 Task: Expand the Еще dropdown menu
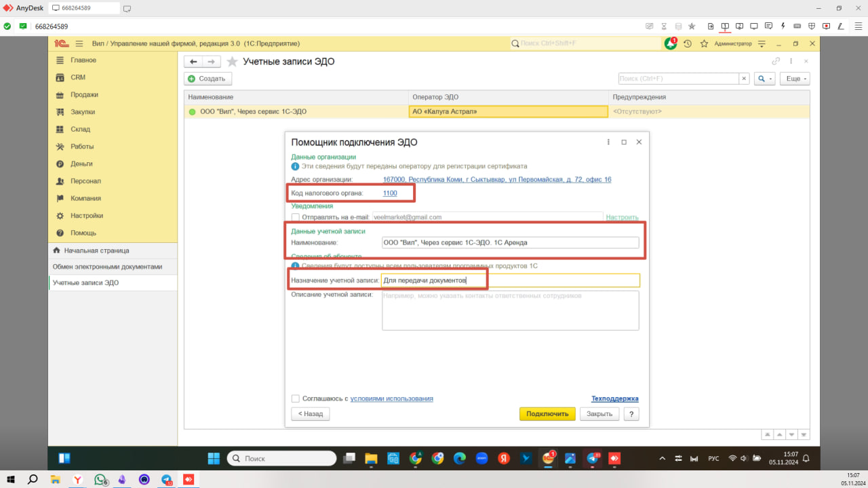click(795, 79)
